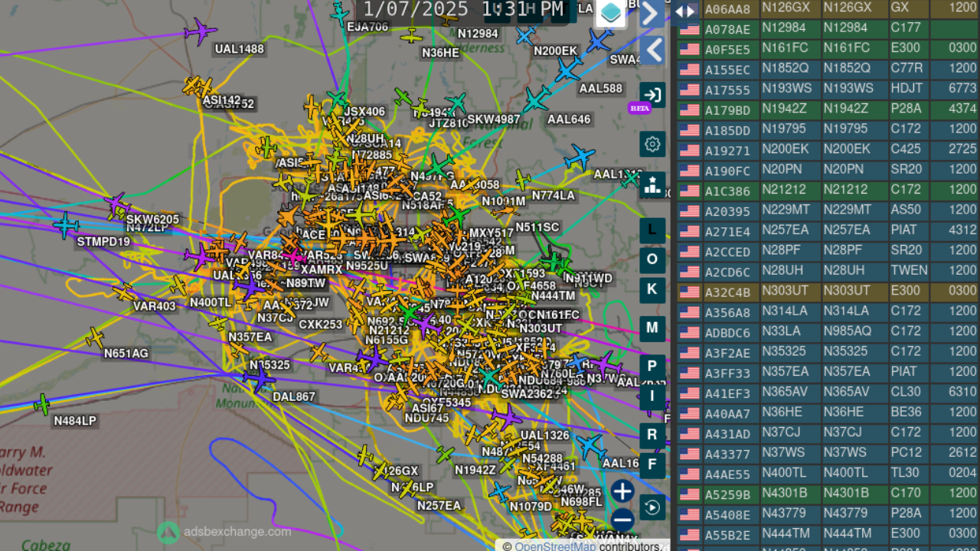Open the statistics podium icon
980x551 pixels.
tap(652, 184)
